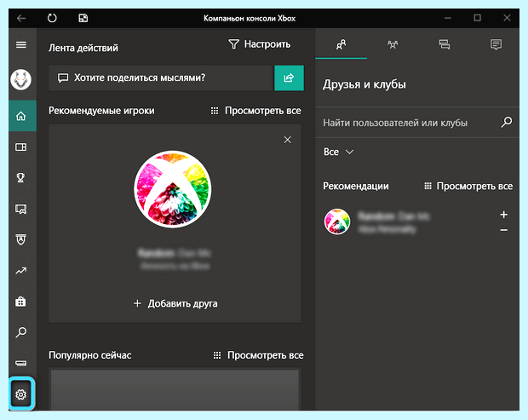This screenshot has width=528, height=420.
Task: Open Game captures sidebar icon
Action: 21,209
